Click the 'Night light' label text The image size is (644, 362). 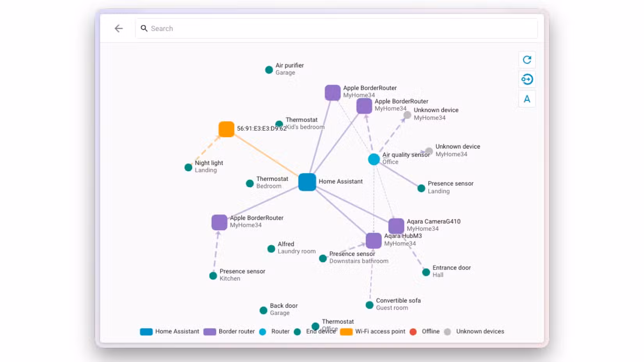(x=209, y=163)
